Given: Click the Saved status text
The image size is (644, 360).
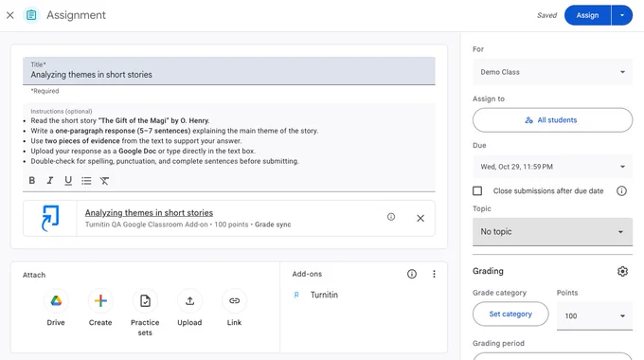Looking at the screenshot, I should coord(546,15).
